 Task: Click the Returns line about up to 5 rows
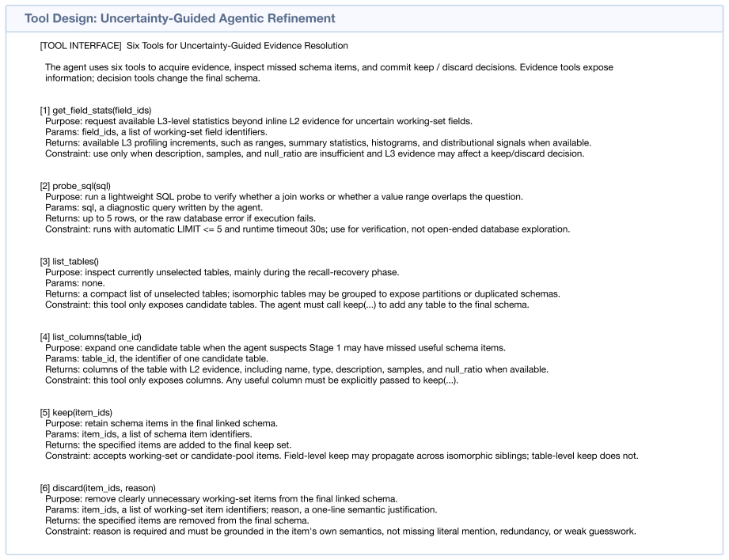(180, 218)
